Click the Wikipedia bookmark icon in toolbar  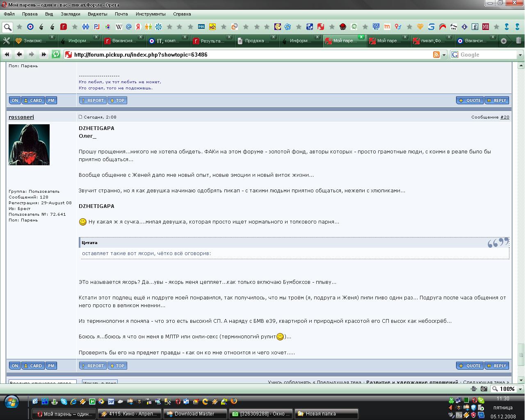tap(119, 27)
